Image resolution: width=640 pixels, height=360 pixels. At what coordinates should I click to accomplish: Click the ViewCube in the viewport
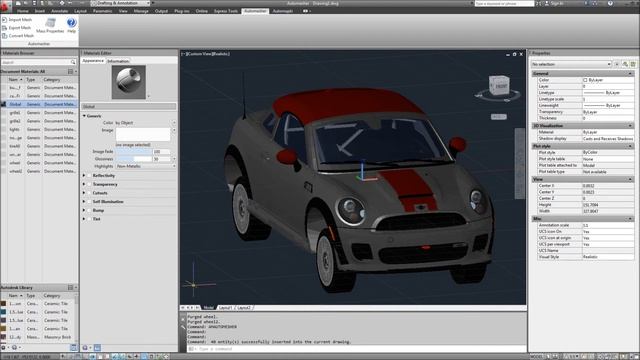click(499, 86)
